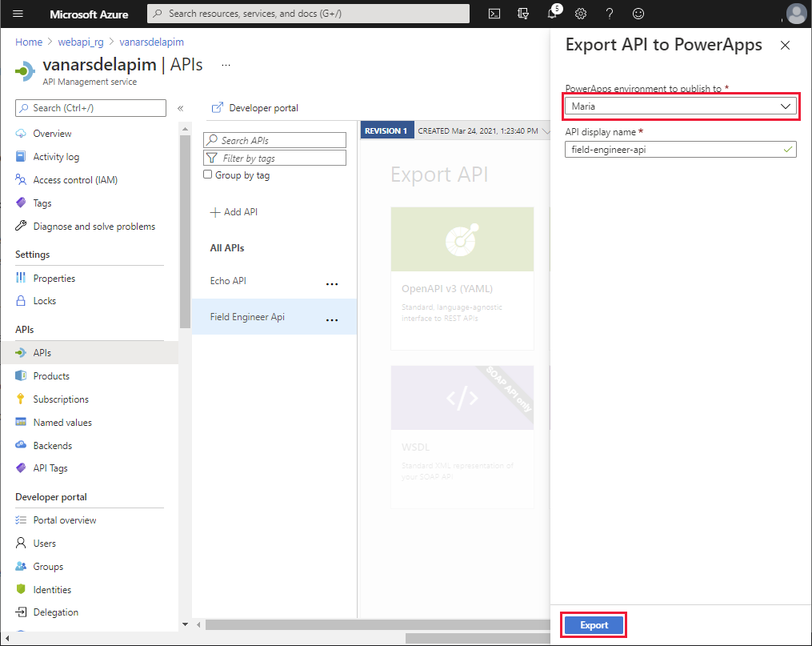Click the Properties bars icon
The height and width of the screenshot is (646, 812).
tap(21, 278)
